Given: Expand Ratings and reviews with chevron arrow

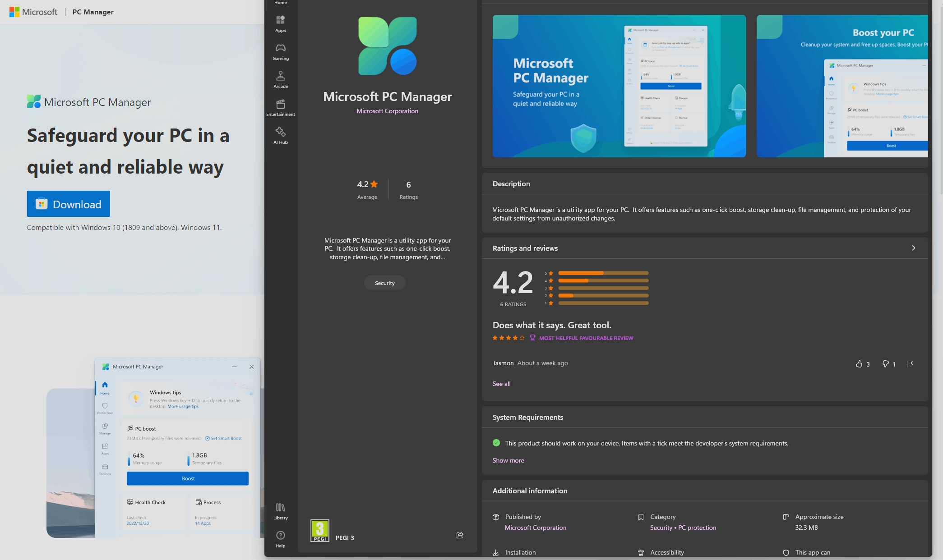Looking at the screenshot, I should tap(913, 248).
